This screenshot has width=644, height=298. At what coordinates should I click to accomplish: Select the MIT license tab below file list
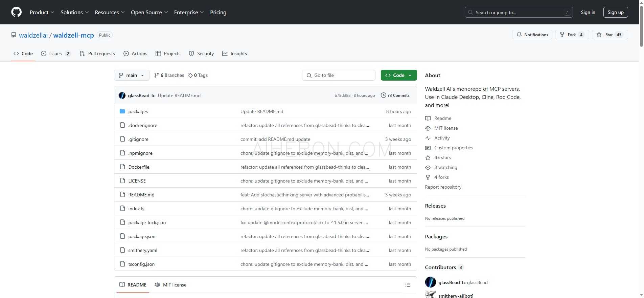(x=170, y=285)
